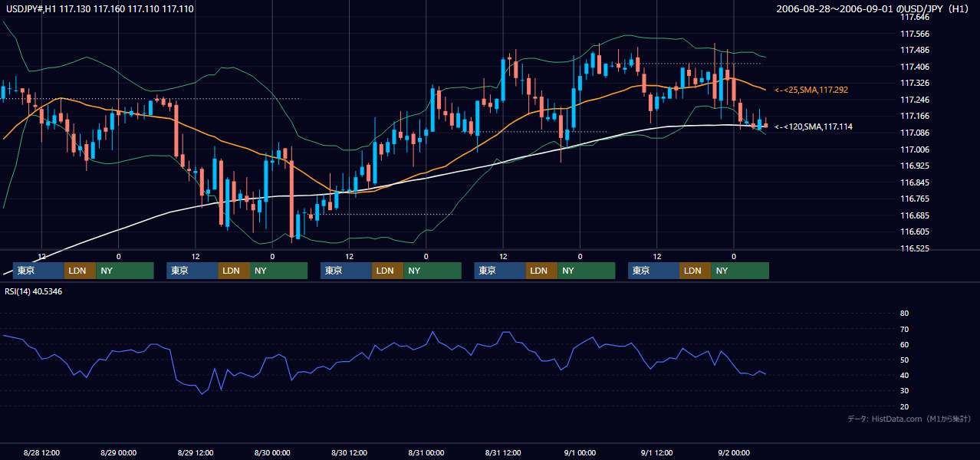
Task: Click RSI scale value 30
Action: point(904,391)
